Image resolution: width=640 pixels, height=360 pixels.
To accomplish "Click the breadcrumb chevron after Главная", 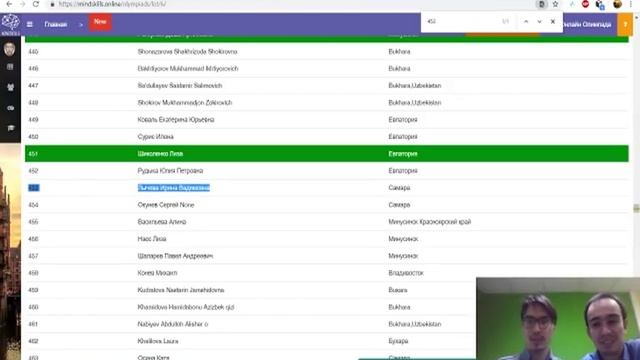I will point(81,25).
